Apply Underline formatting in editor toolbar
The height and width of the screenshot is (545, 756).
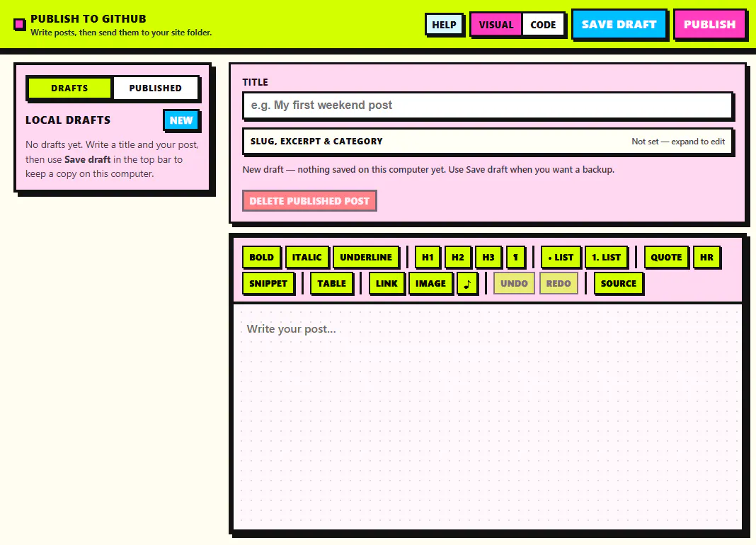click(x=366, y=257)
